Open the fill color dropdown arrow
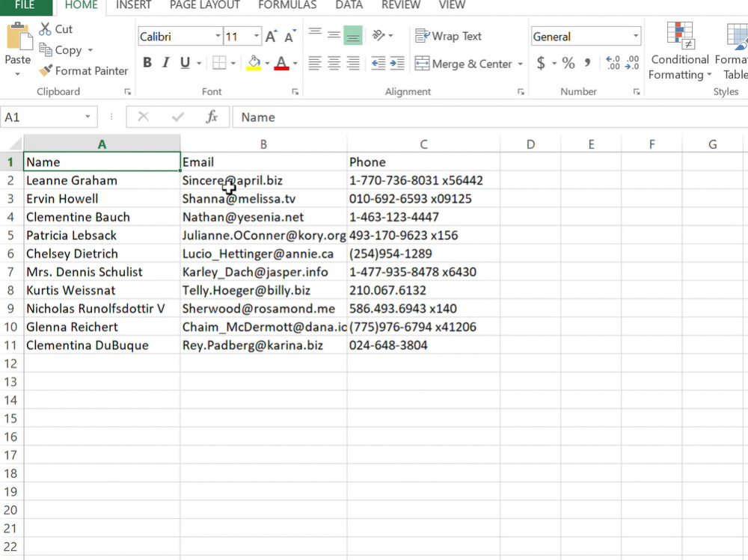 (267, 63)
